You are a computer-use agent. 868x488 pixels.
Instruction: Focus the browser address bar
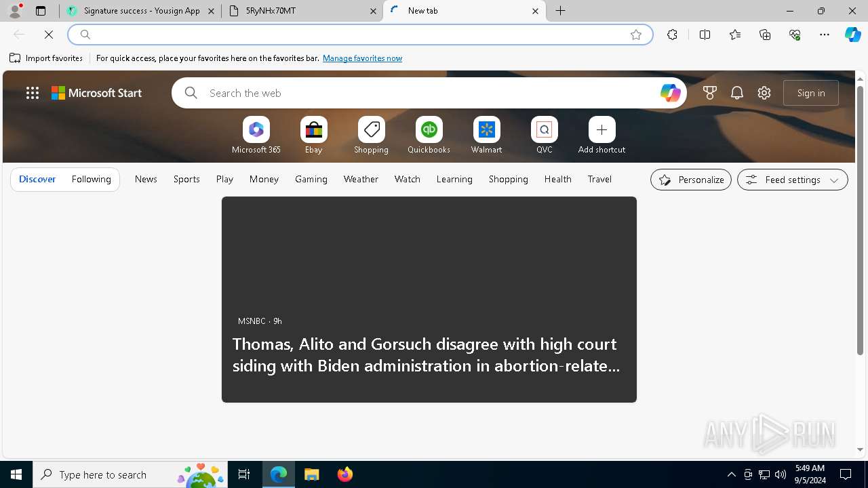pos(359,35)
